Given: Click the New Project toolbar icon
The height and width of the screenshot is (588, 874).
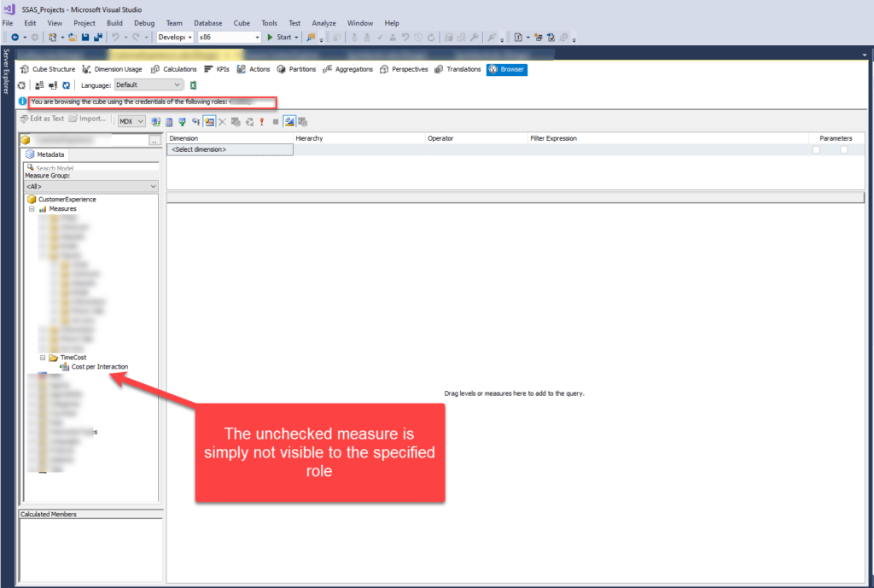Looking at the screenshot, I should coord(52,38).
